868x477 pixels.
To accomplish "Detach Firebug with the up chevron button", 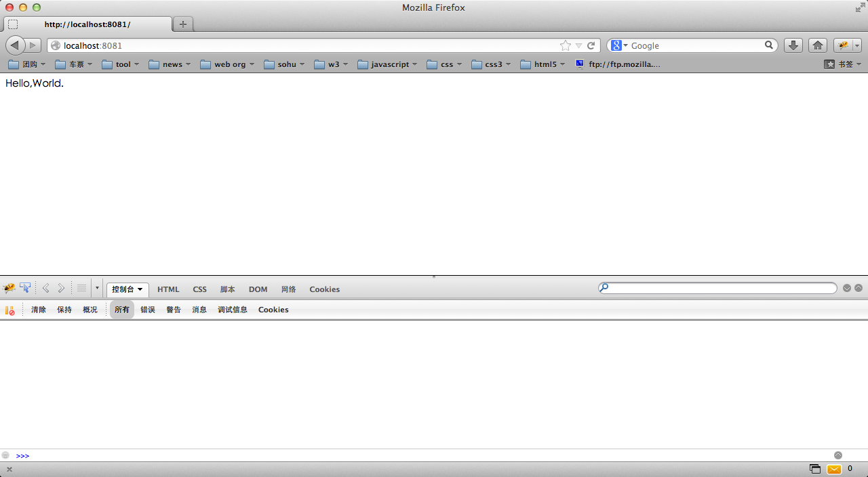I will tap(859, 288).
